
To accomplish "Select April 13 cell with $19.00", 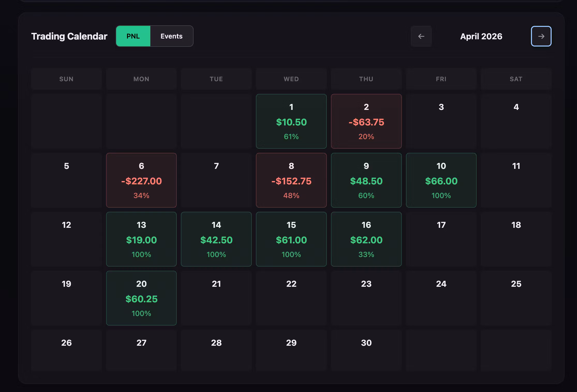I will click(x=142, y=239).
